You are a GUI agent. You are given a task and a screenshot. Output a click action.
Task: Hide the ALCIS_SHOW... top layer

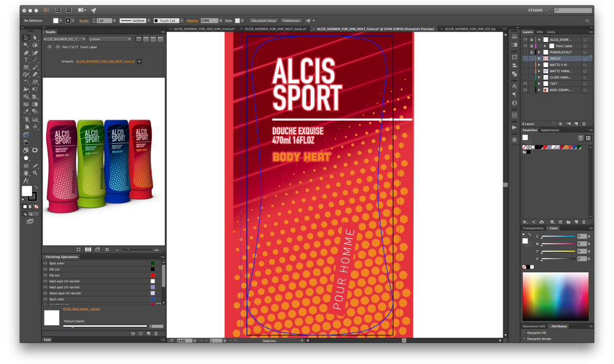click(525, 39)
